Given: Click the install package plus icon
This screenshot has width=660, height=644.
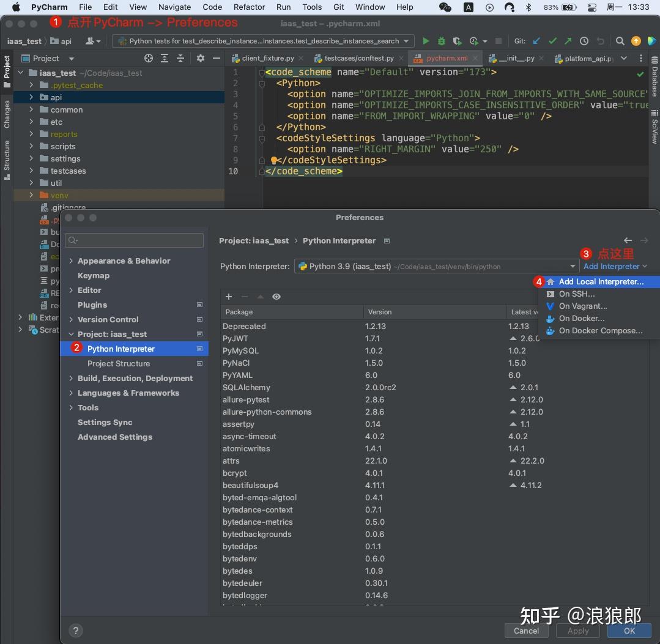Looking at the screenshot, I should point(229,297).
